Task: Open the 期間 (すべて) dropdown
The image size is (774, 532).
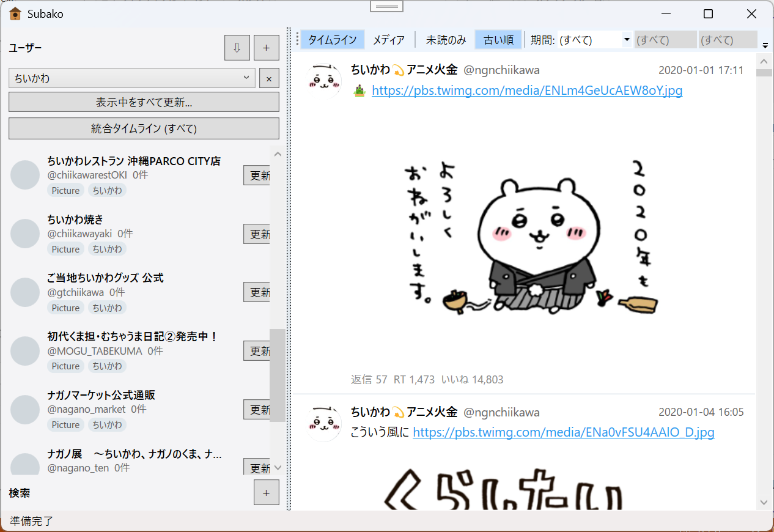Action: pyautogui.click(x=594, y=40)
